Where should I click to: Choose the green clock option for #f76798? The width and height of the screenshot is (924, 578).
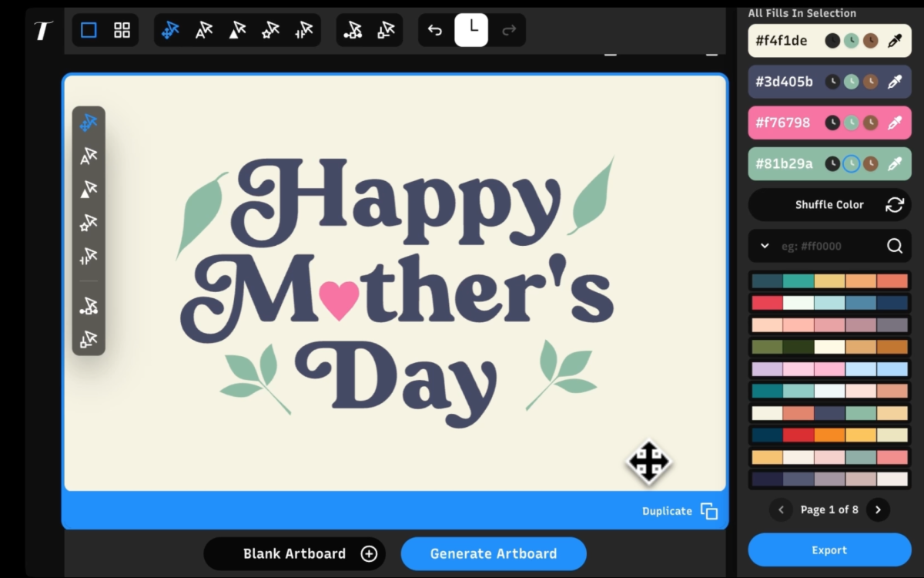pos(851,123)
